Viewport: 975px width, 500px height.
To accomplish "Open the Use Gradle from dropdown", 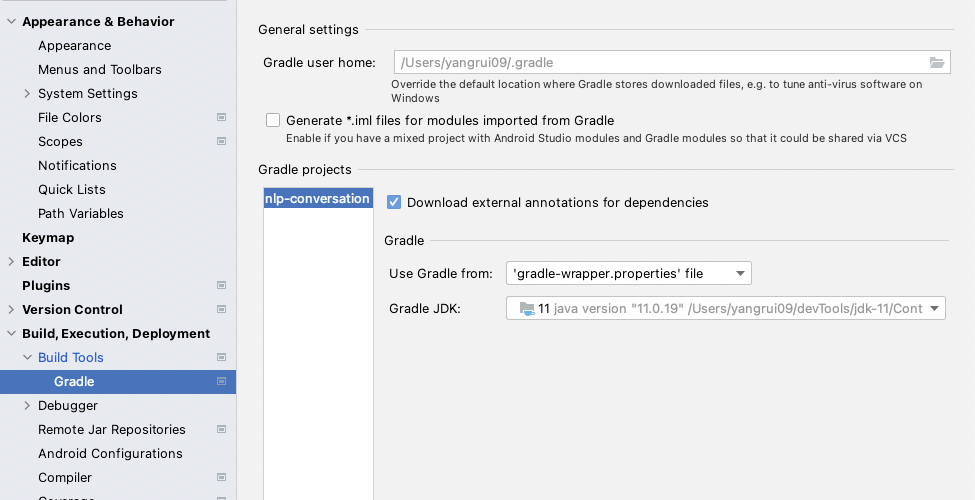I will [x=628, y=273].
